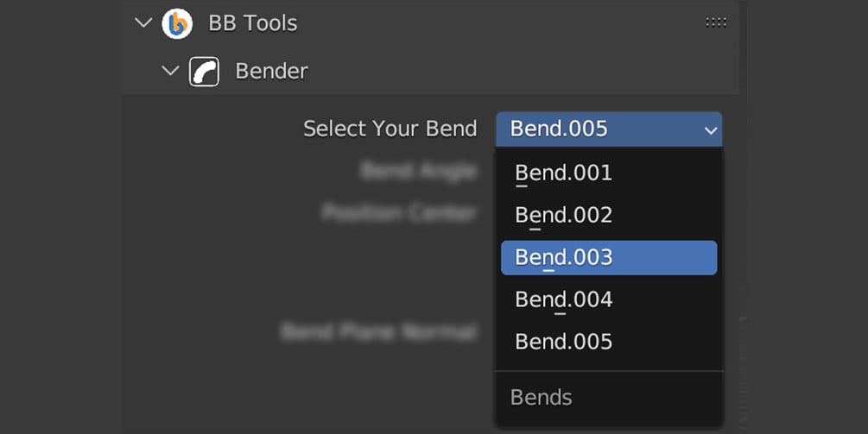Collapse the BB Tools panel
This screenshot has width=868, height=434.
click(x=143, y=23)
